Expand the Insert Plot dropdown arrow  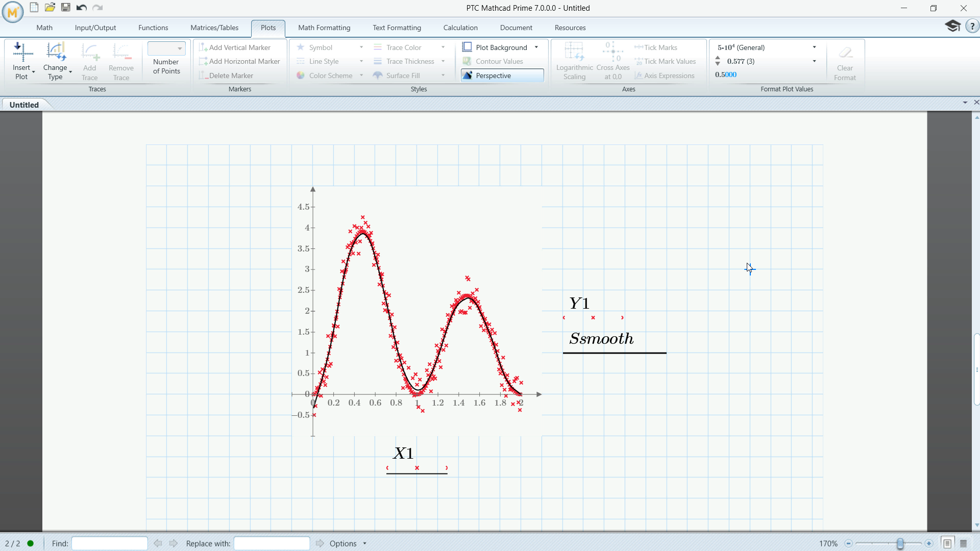34,72
